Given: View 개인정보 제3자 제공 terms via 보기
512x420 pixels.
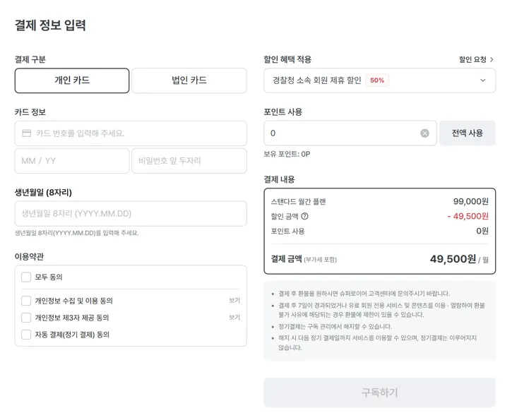Looking at the screenshot, I should pyautogui.click(x=234, y=318).
